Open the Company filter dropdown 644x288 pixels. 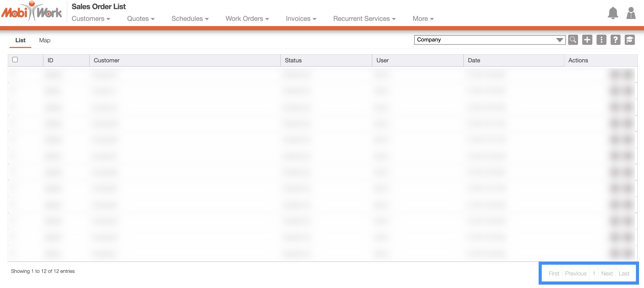pos(489,40)
